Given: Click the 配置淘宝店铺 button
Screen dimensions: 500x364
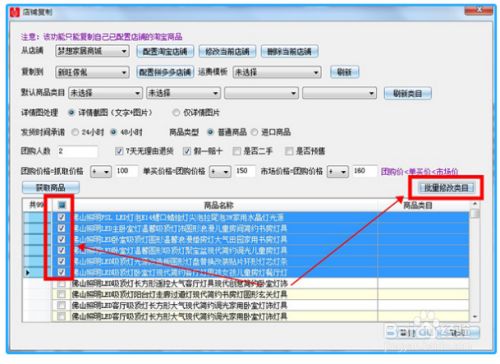Looking at the screenshot, I should pyautogui.click(x=165, y=52).
